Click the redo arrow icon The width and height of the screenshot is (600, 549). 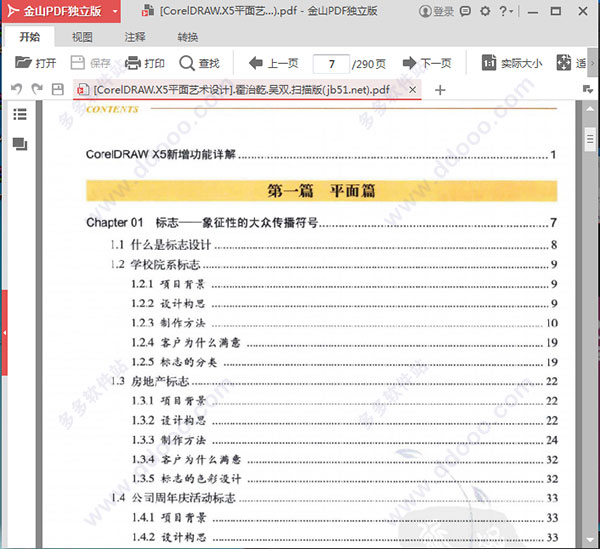(x=37, y=89)
